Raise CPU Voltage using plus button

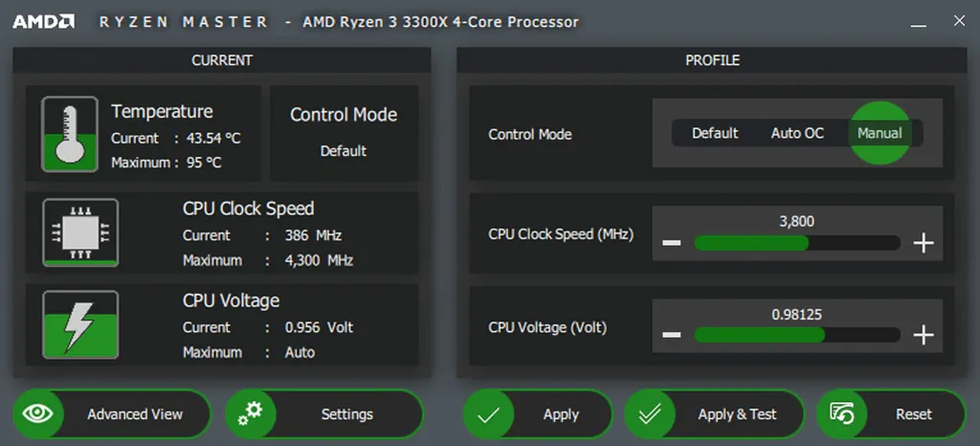923,335
